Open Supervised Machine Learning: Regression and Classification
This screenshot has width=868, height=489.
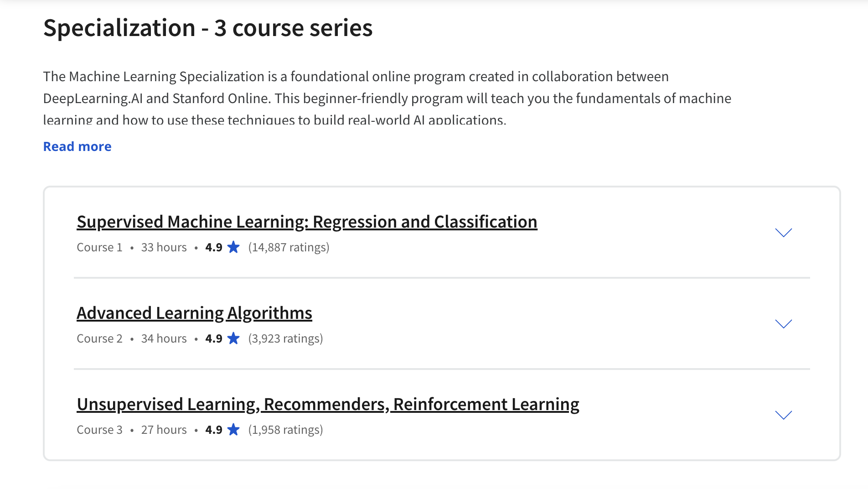[307, 222]
